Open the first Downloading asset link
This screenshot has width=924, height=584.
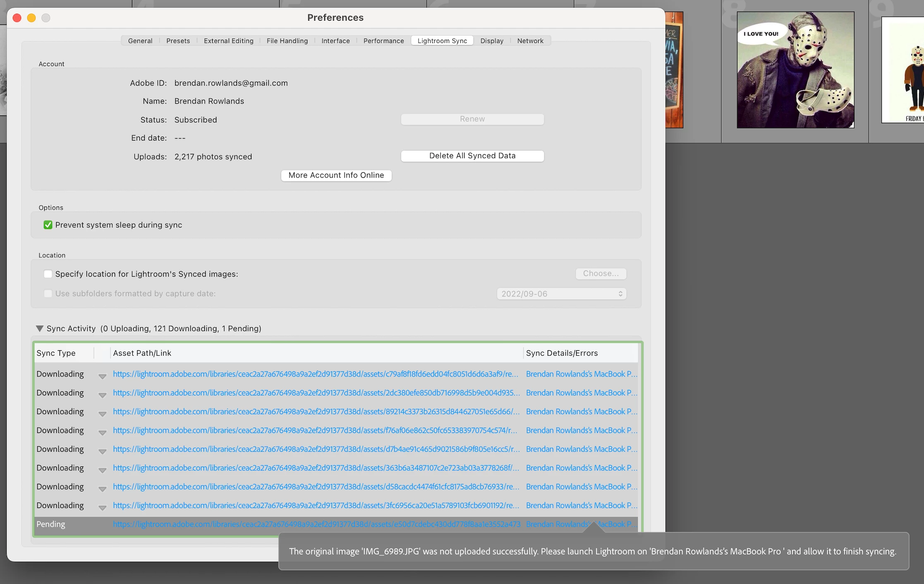click(315, 374)
